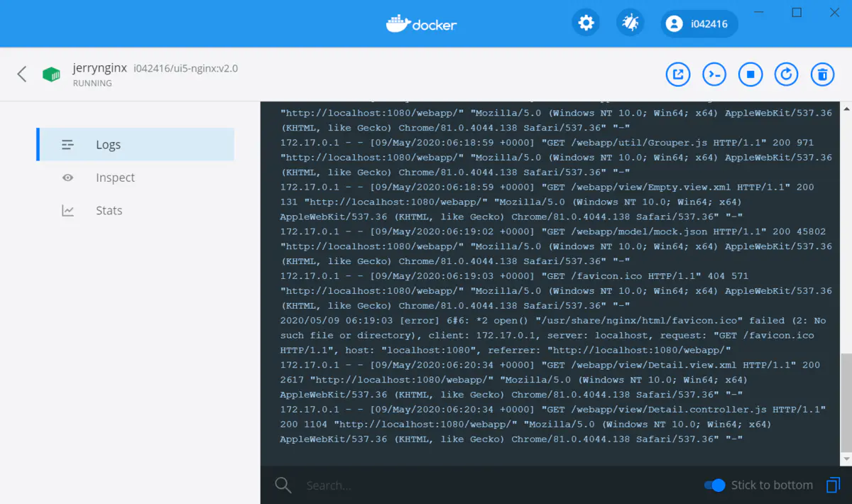Delete the jerrynginx container

click(x=822, y=74)
